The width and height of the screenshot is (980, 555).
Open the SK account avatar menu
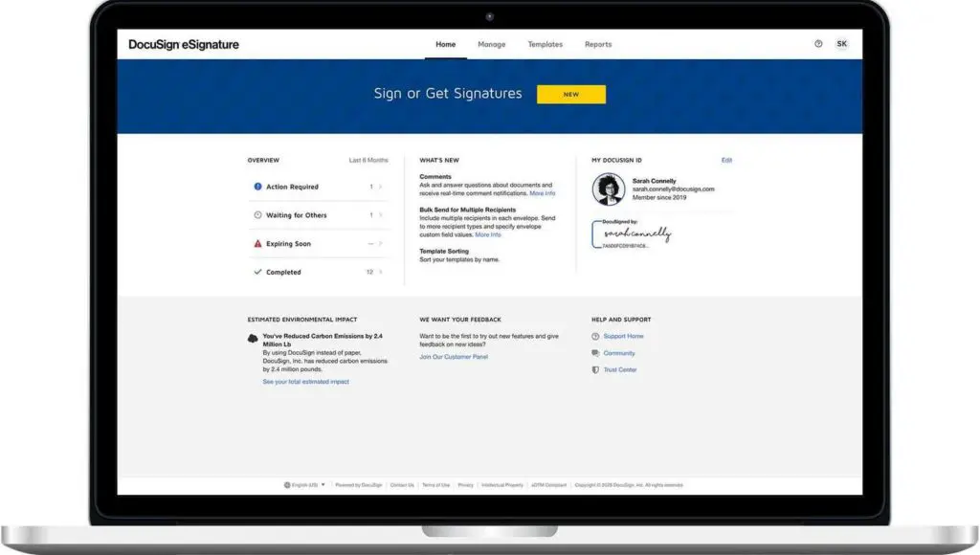[x=841, y=43]
